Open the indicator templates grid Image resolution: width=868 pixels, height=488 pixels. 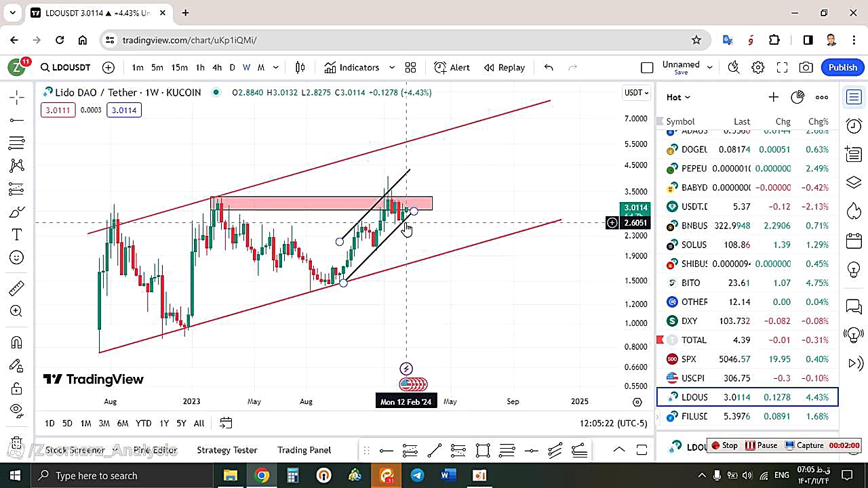pyautogui.click(x=410, y=67)
